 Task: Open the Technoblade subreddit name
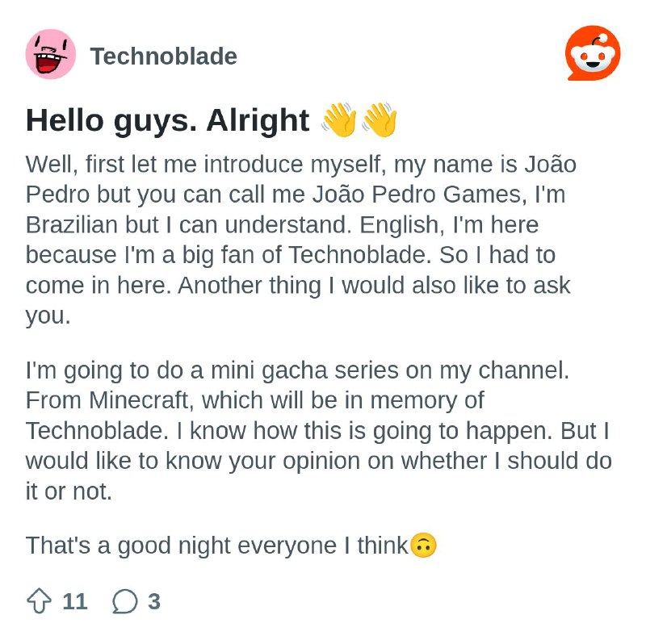[164, 56]
